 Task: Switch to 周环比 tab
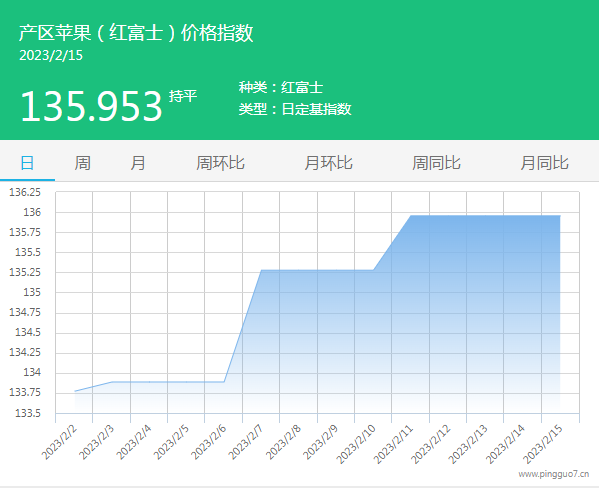[x=220, y=163]
